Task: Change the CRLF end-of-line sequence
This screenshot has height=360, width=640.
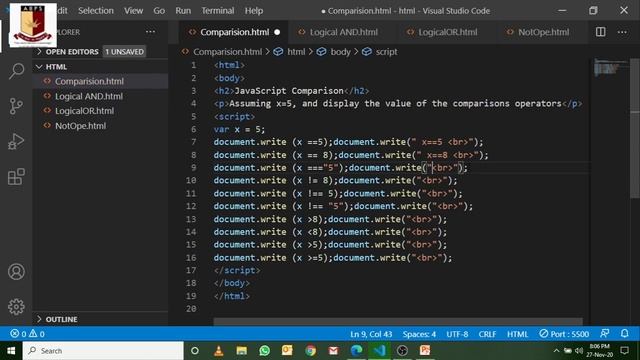Action: 487,334
